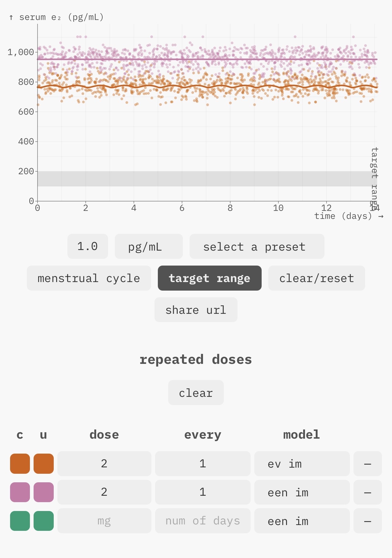
Task: Disable the target range overlay
Action: (x=209, y=278)
